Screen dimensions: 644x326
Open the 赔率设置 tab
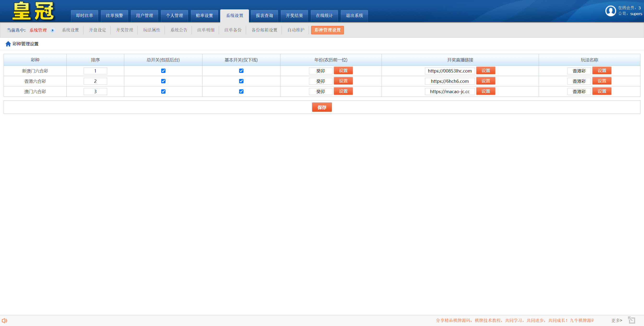[205, 16]
